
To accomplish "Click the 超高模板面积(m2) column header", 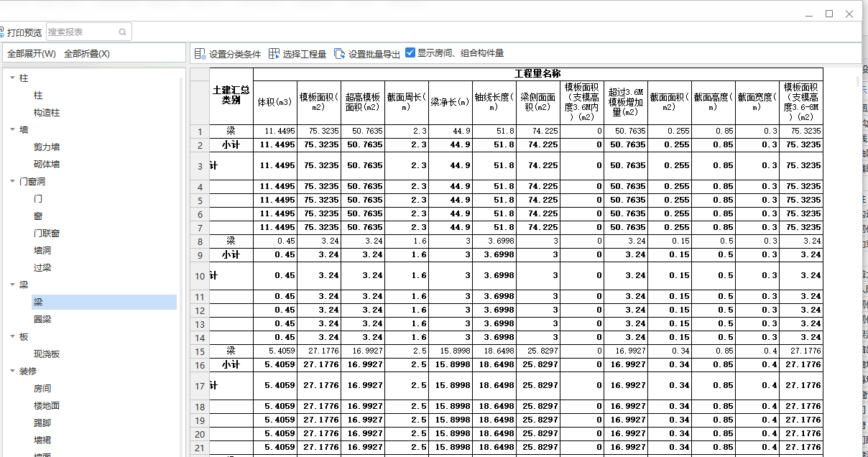I will [363, 102].
